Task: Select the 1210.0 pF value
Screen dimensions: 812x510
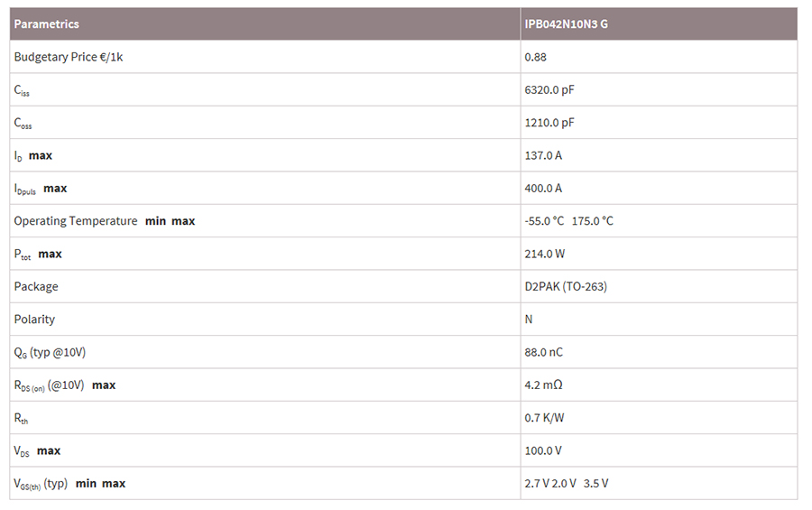Action: tap(549, 123)
